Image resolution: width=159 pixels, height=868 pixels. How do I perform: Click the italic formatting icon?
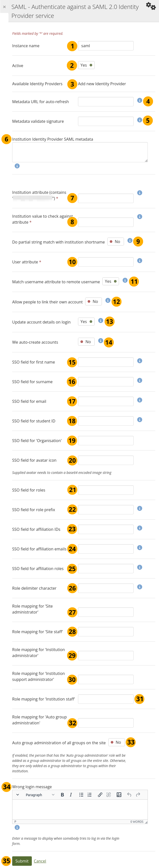(71, 794)
